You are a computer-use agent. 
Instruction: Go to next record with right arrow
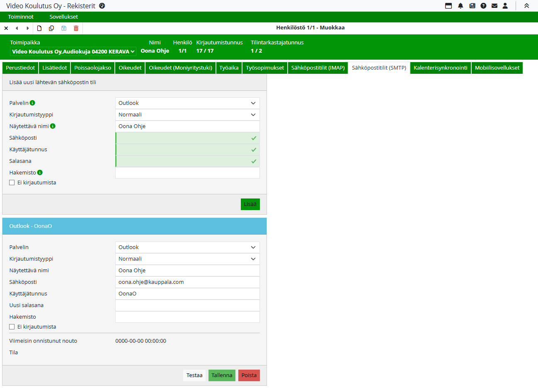point(28,28)
